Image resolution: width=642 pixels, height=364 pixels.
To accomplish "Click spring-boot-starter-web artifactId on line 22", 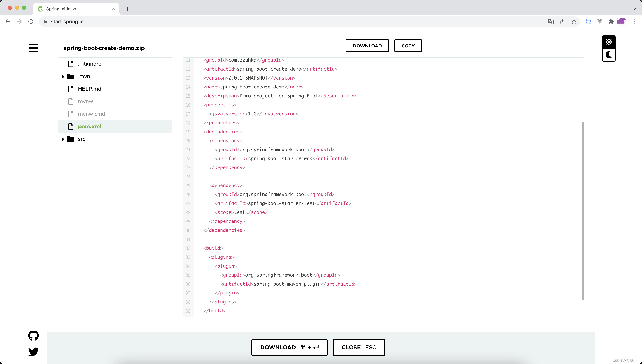I will (281, 159).
